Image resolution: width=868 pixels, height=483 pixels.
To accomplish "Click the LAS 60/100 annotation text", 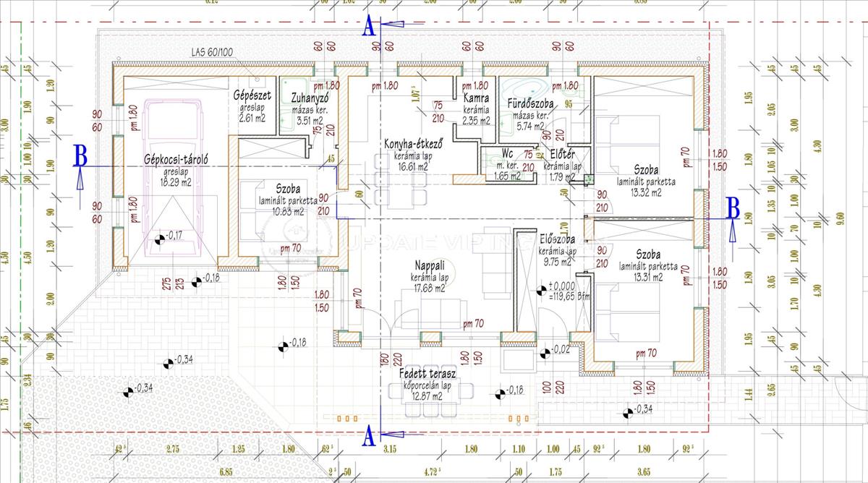I will tap(212, 53).
